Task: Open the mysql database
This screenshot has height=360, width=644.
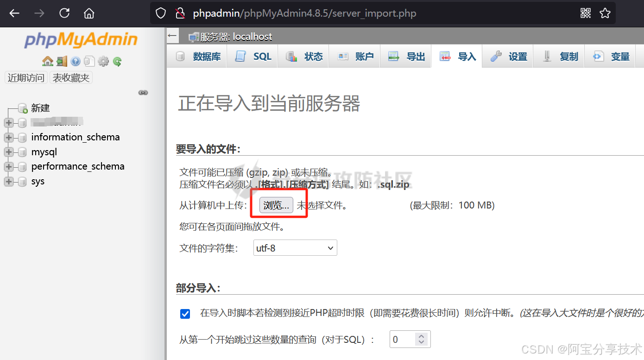Action: tap(44, 152)
